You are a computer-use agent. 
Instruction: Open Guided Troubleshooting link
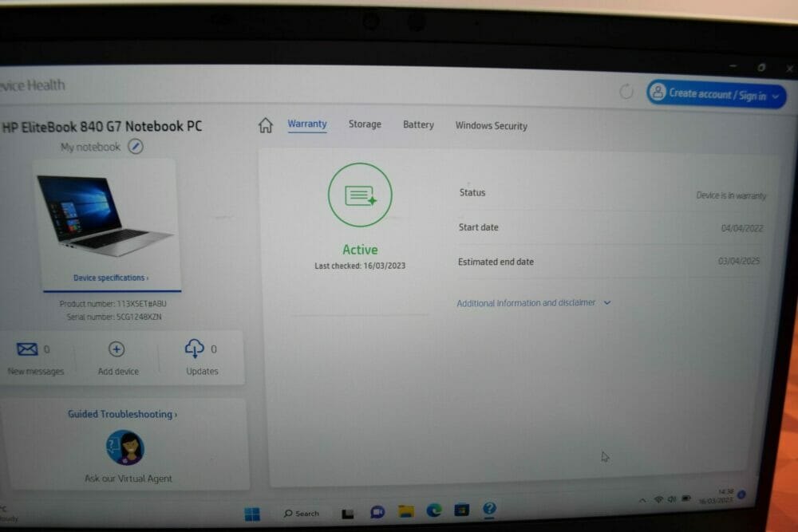pos(123,414)
